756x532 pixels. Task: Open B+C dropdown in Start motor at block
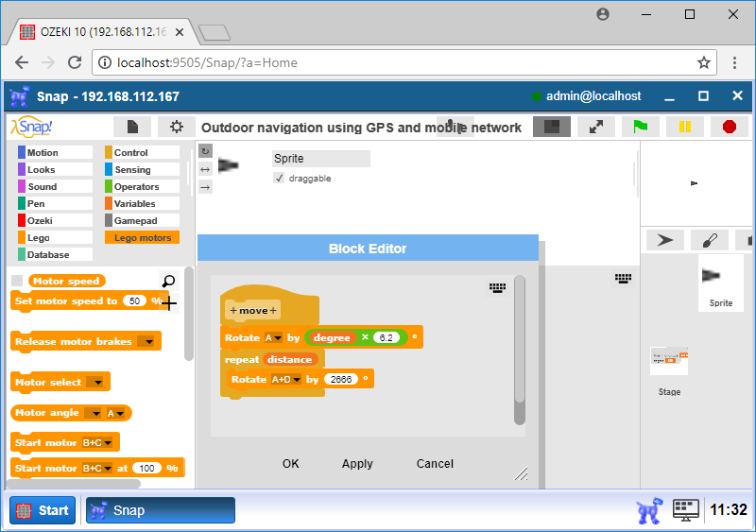[97, 468]
